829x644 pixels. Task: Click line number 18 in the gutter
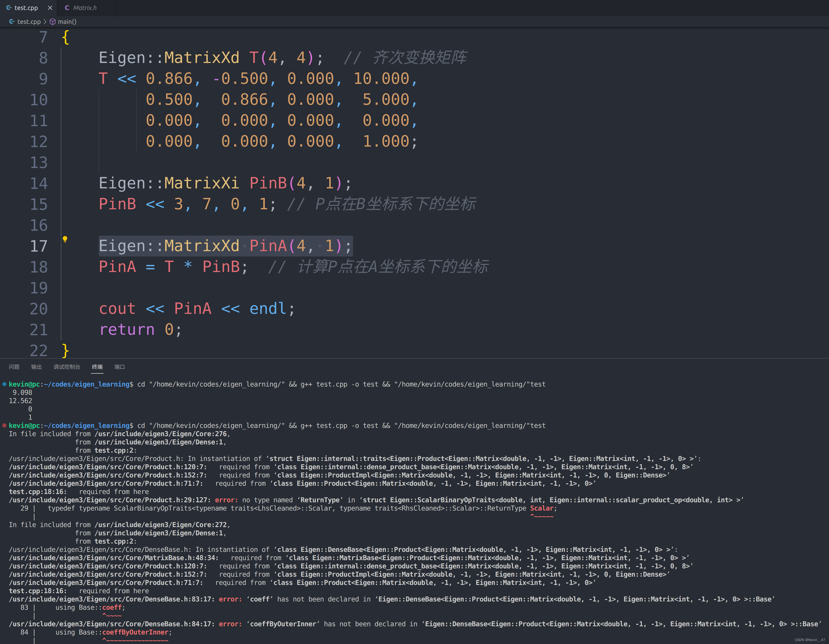pos(39,267)
